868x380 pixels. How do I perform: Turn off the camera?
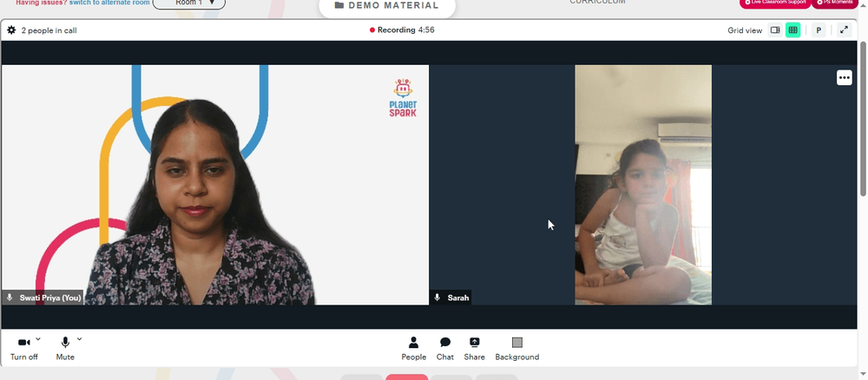coord(23,349)
